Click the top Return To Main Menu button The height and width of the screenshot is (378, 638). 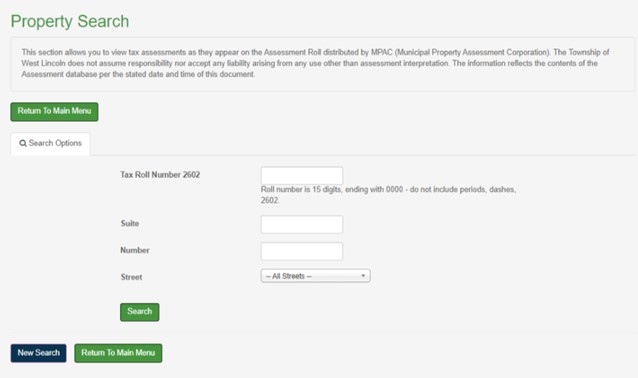(x=54, y=111)
